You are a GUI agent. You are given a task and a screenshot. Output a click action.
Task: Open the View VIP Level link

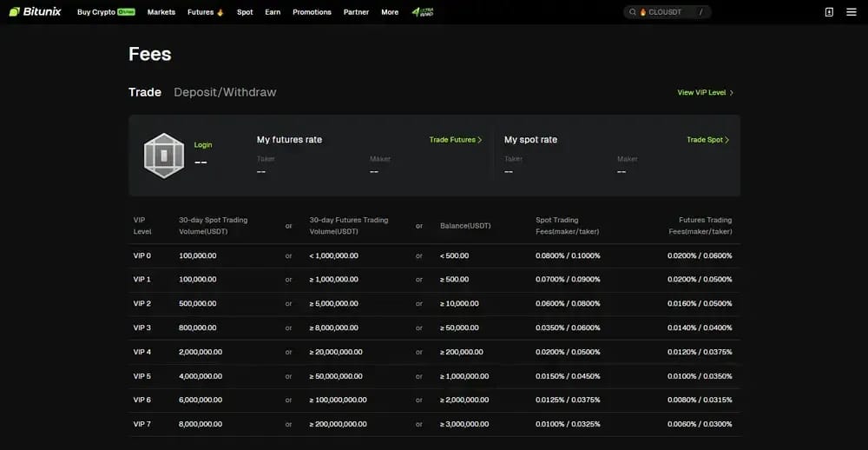[705, 93]
